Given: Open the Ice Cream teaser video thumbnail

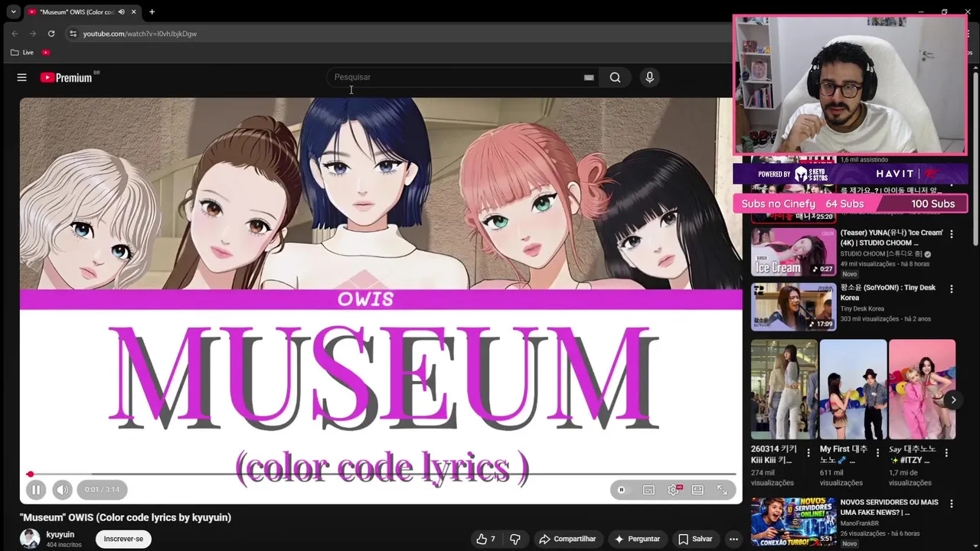Looking at the screenshot, I should pos(793,253).
